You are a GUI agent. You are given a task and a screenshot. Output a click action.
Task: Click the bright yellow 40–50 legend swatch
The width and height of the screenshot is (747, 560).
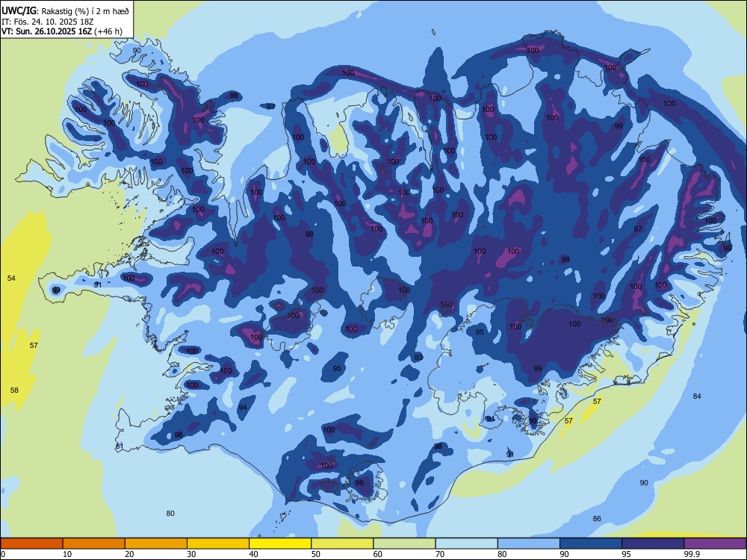[x=280, y=544]
